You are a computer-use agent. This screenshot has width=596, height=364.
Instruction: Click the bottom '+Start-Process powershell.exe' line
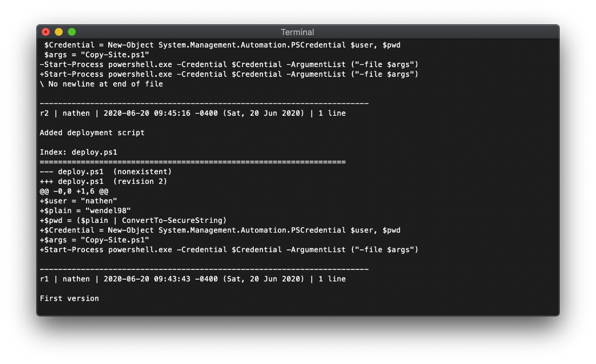[229, 250]
